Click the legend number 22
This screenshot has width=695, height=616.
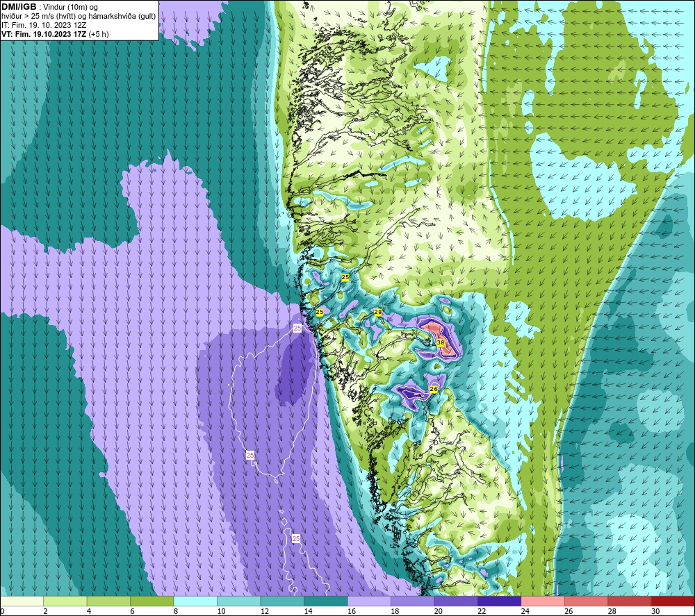tap(482, 611)
